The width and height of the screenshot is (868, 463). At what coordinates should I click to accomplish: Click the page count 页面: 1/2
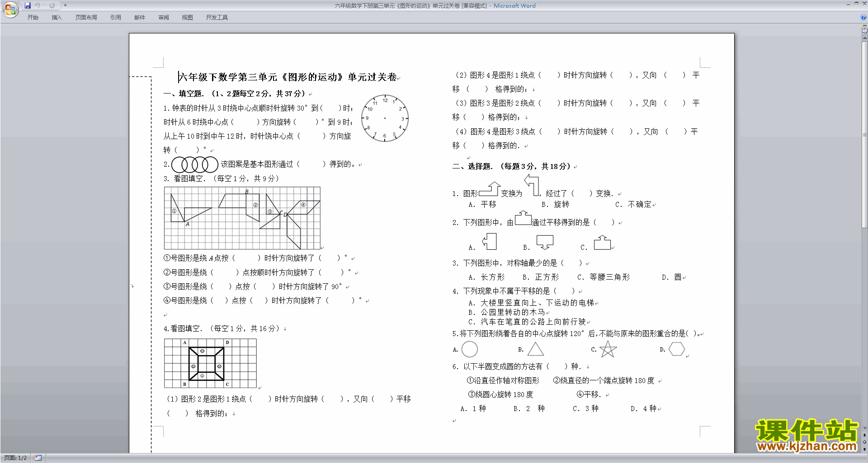[15, 458]
